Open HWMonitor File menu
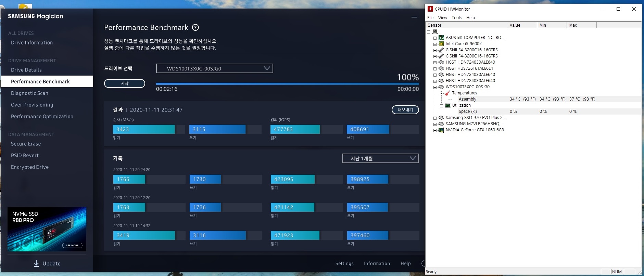 430,17
